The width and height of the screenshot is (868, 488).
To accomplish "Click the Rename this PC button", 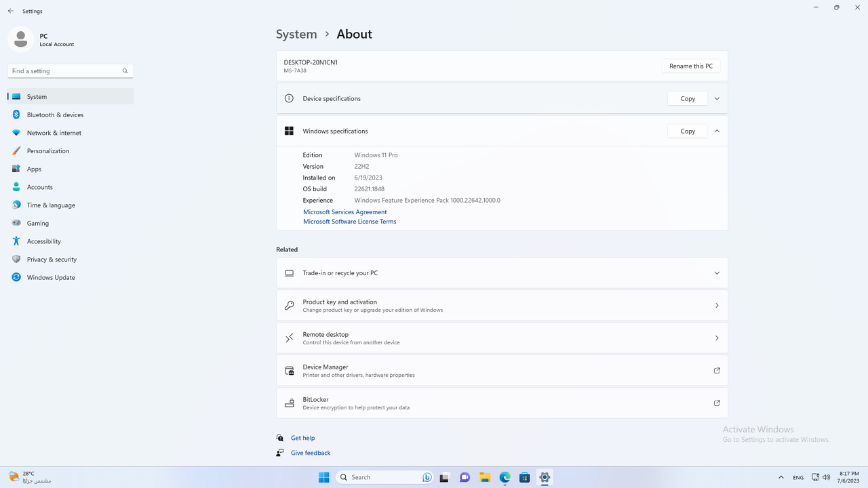I will point(691,66).
